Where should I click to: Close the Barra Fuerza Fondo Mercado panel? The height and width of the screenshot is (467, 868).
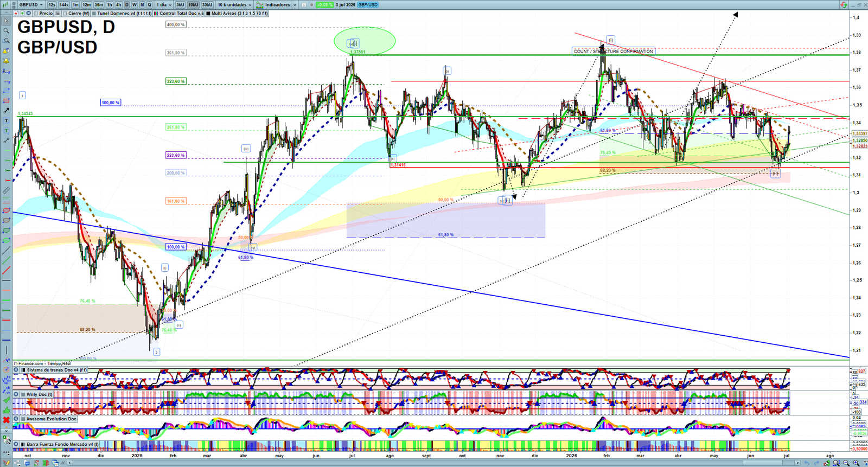pyautogui.click(x=16, y=444)
